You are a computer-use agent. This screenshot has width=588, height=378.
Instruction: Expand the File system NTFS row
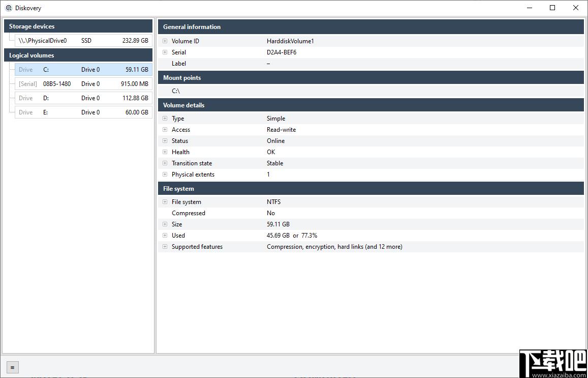[165, 202]
